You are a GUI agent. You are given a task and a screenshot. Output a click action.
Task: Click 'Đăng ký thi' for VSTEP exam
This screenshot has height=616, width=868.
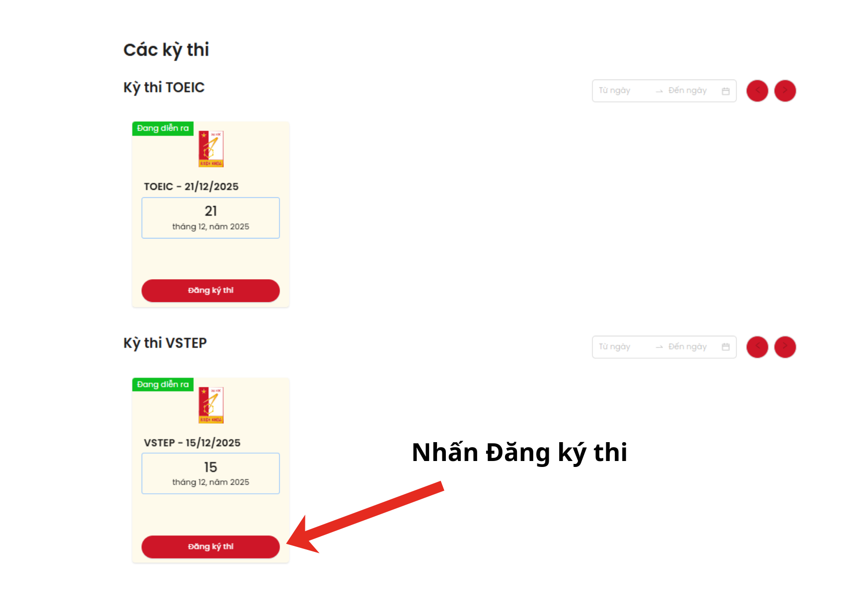click(211, 546)
